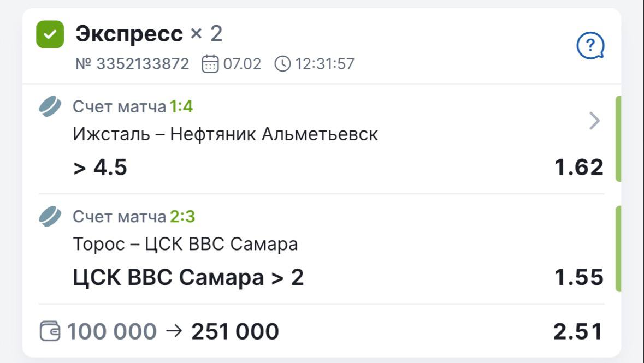
Task: Click the 1.62 odds value
Action: click(x=578, y=167)
